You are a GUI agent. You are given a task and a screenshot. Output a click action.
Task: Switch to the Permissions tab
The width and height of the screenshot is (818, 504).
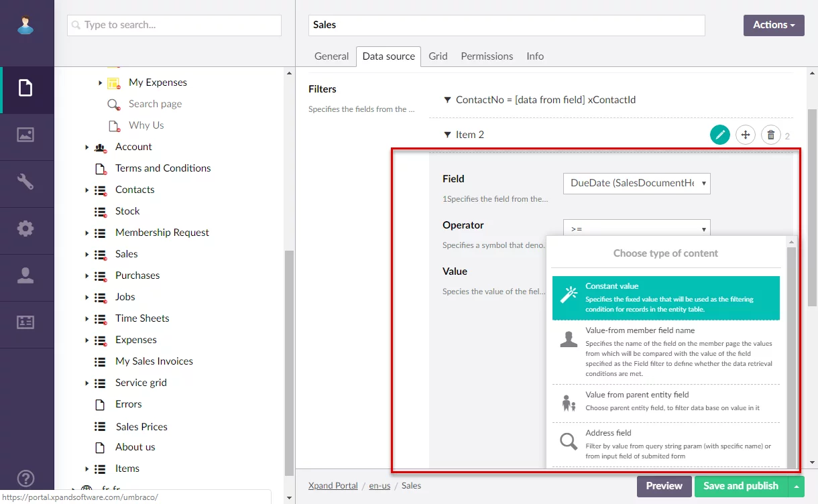click(487, 56)
